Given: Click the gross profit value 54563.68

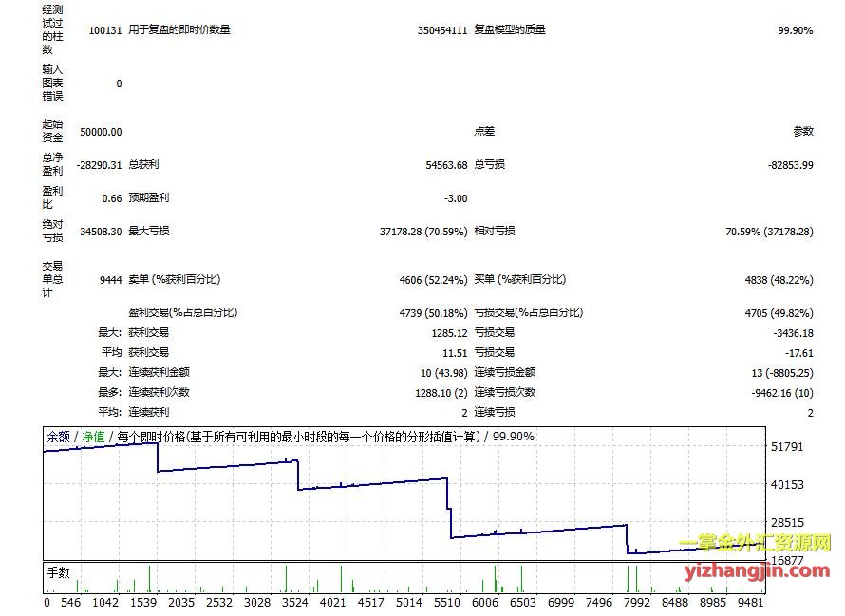Looking at the screenshot, I should pos(446,165).
